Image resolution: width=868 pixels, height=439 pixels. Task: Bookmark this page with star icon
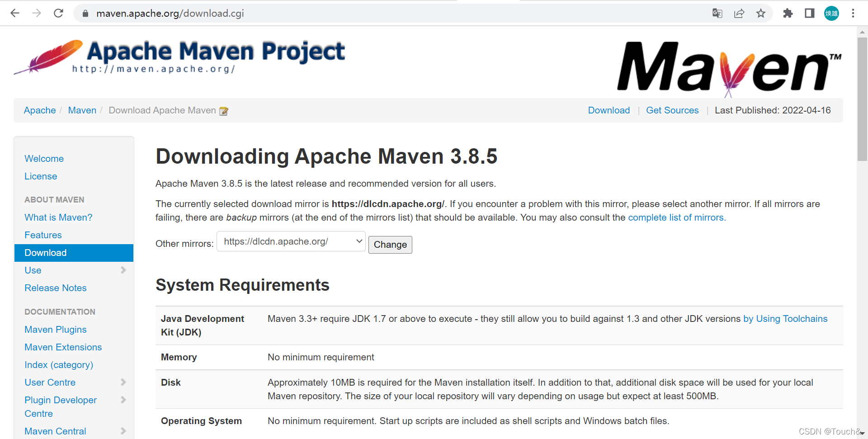coord(761,13)
